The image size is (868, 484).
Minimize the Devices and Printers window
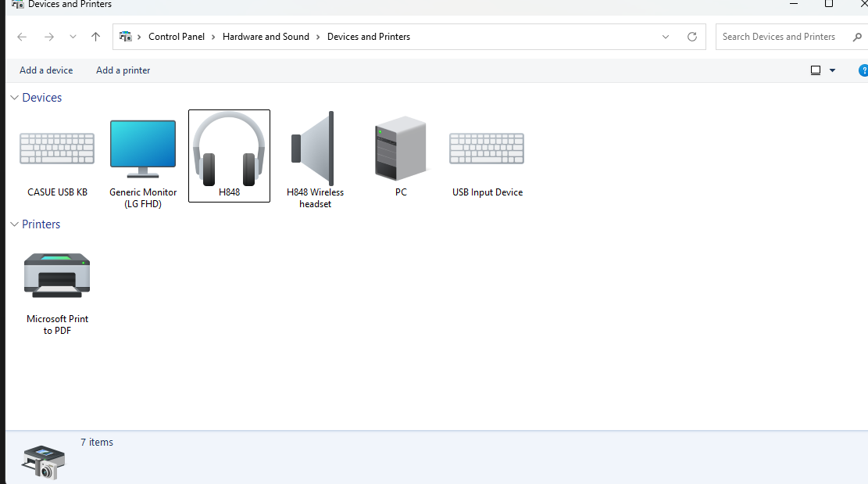[x=794, y=4]
